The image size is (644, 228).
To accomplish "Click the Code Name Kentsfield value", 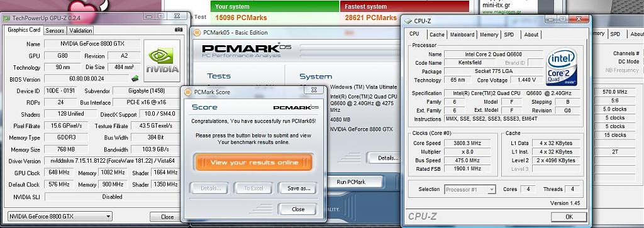I will tap(470, 63).
